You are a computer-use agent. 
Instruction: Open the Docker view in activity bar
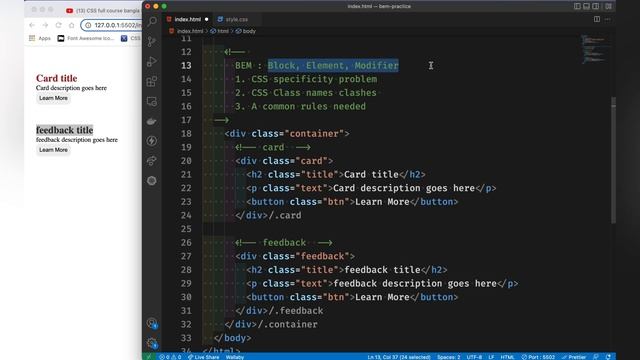tap(152, 121)
